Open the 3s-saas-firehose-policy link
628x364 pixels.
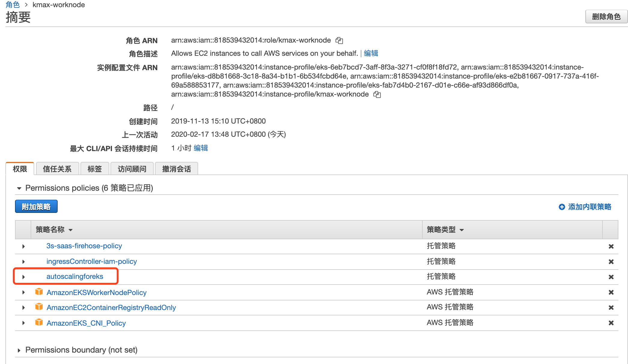point(84,246)
